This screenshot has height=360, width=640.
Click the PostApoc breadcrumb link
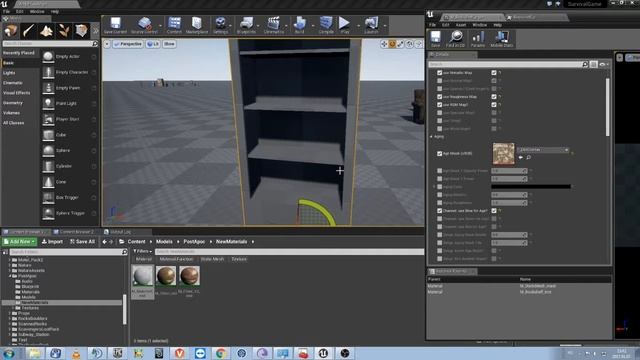pyautogui.click(x=194, y=242)
